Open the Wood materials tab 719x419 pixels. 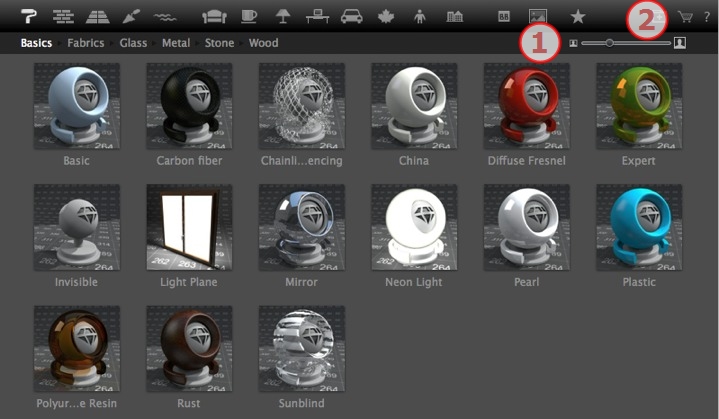pyautogui.click(x=263, y=43)
